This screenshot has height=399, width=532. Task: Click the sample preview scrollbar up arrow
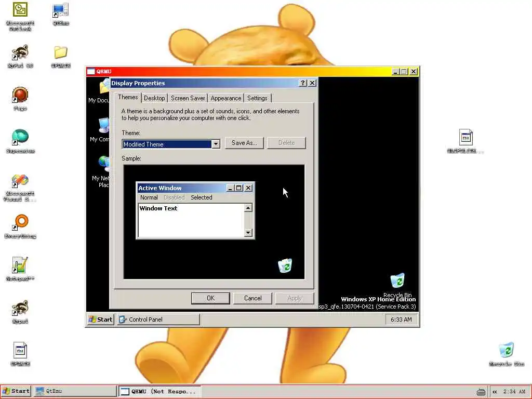point(248,208)
